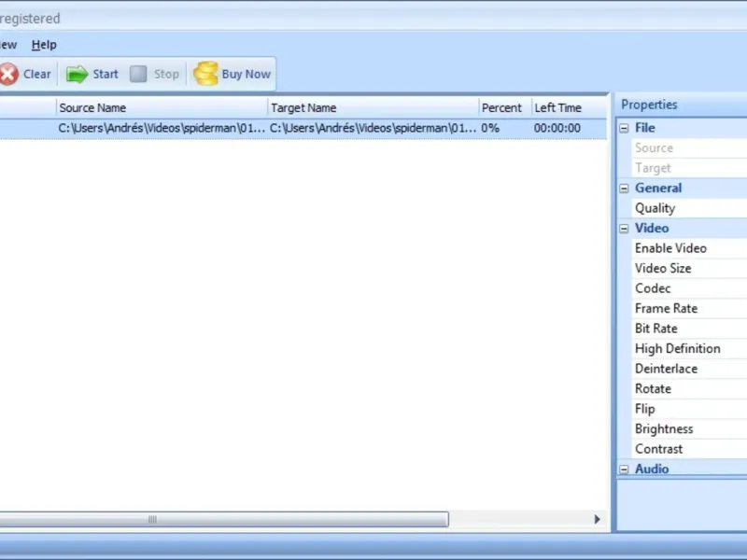Screen dimensions: 747x560
Task: Click the grey Stop square icon
Action: click(138, 74)
